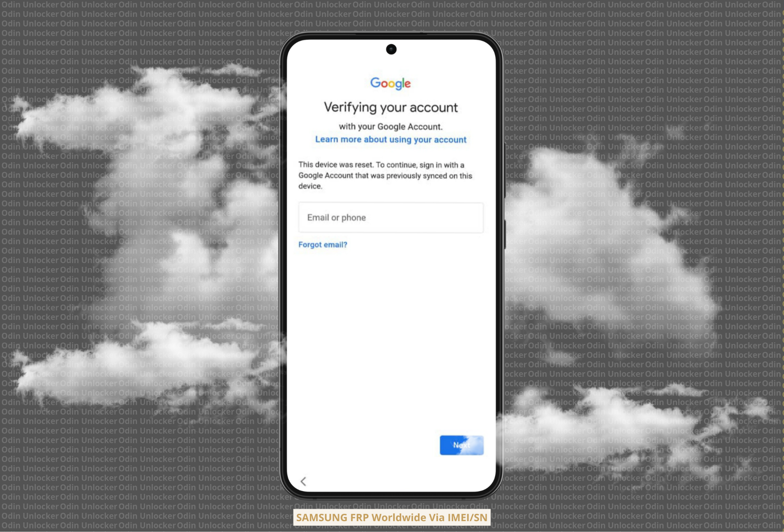Tap the front camera cutout at top

coord(391,49)
